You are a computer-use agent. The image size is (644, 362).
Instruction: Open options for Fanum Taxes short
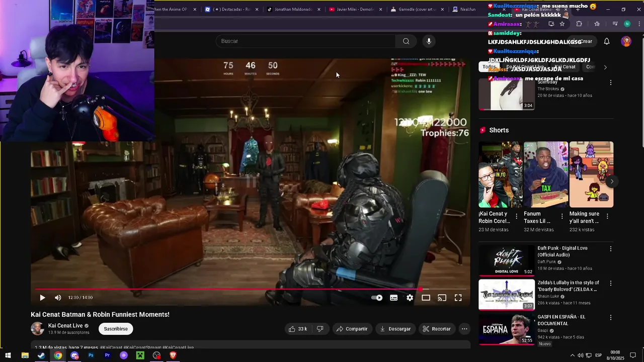pos(561,216)
